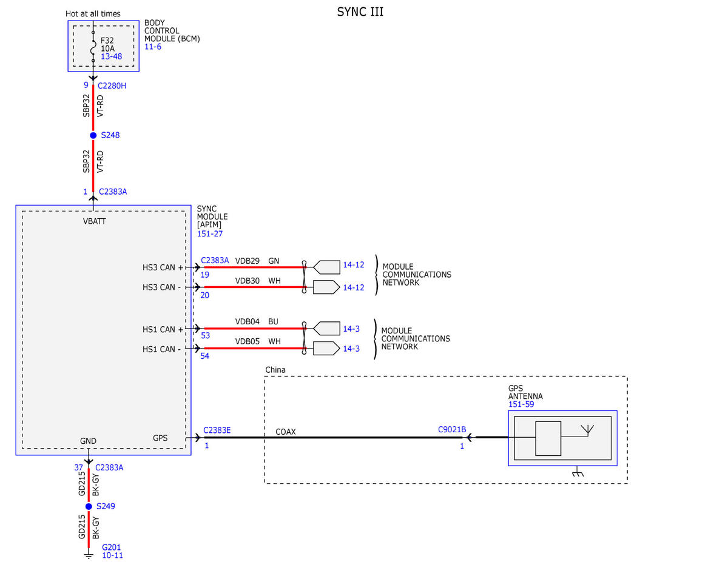728x562 pixels.
Task: Click the off-page arrow for VDB05 WH
Action: click(x=326, y=349)
